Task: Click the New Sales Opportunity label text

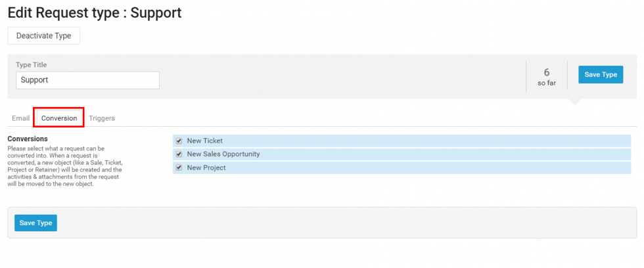Action: click(223, 154)
